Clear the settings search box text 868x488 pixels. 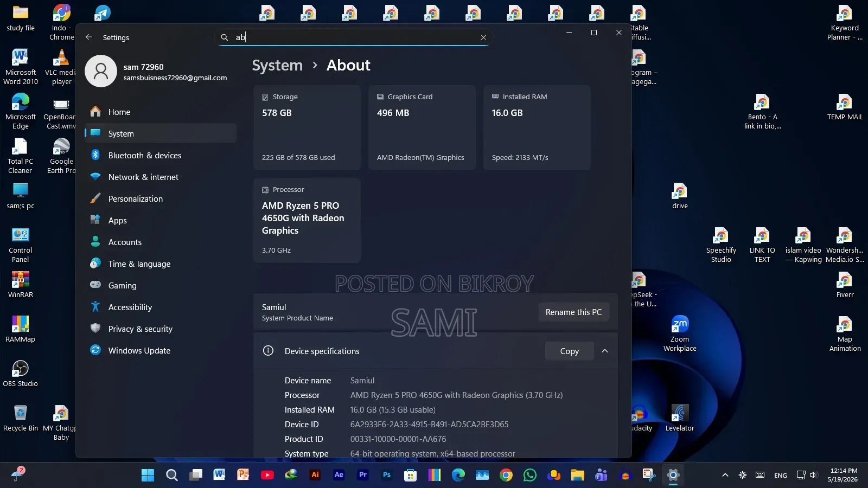(x=483, y=37)
